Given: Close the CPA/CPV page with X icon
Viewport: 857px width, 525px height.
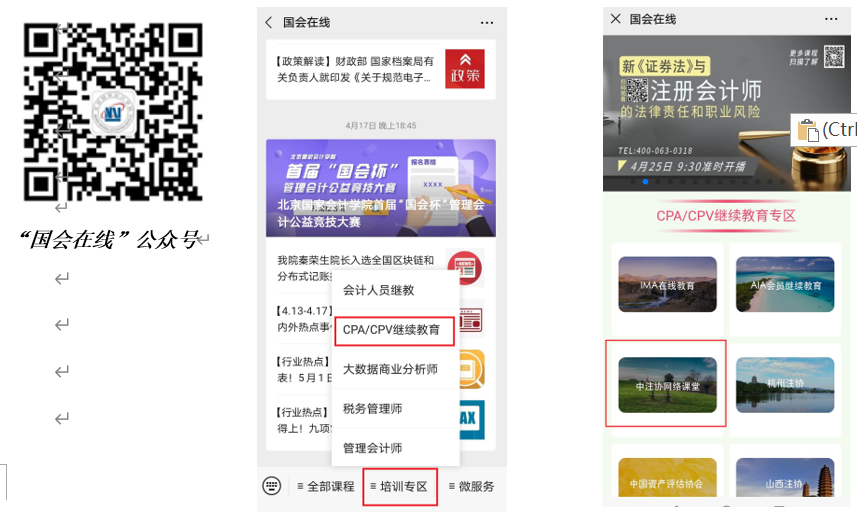Looking at the screenshot, I should 616,19.
